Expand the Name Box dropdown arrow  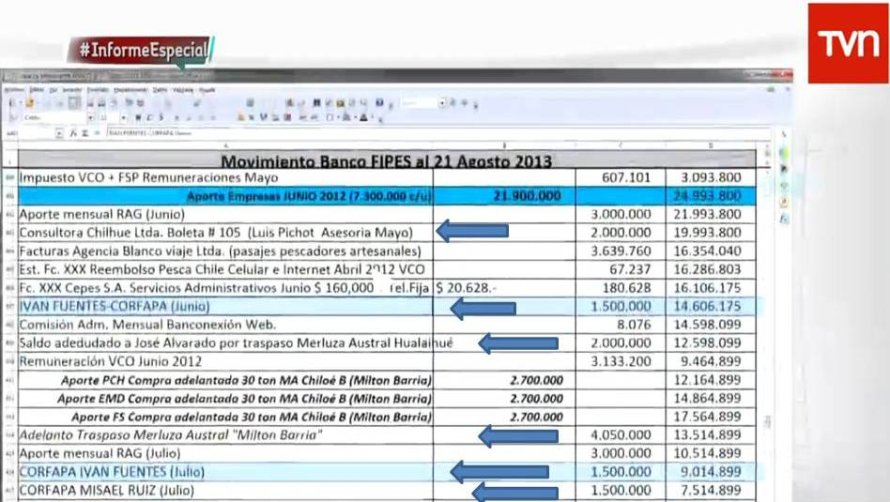tap(59, 133)
